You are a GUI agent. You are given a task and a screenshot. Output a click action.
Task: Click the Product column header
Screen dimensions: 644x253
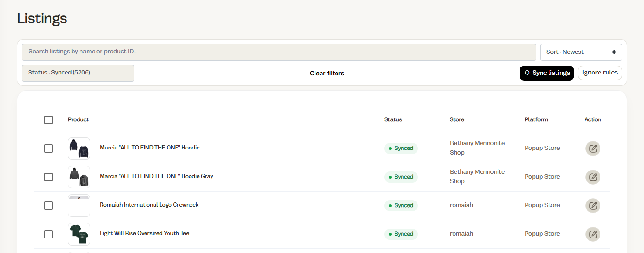[78, 119]
